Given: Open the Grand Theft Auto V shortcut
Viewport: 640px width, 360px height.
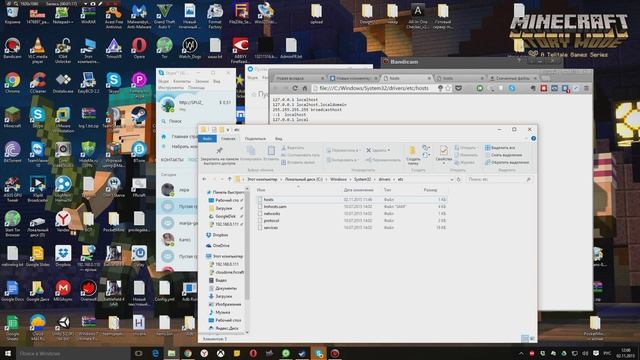Looking at the screenshot, I should tap(164, 16).
